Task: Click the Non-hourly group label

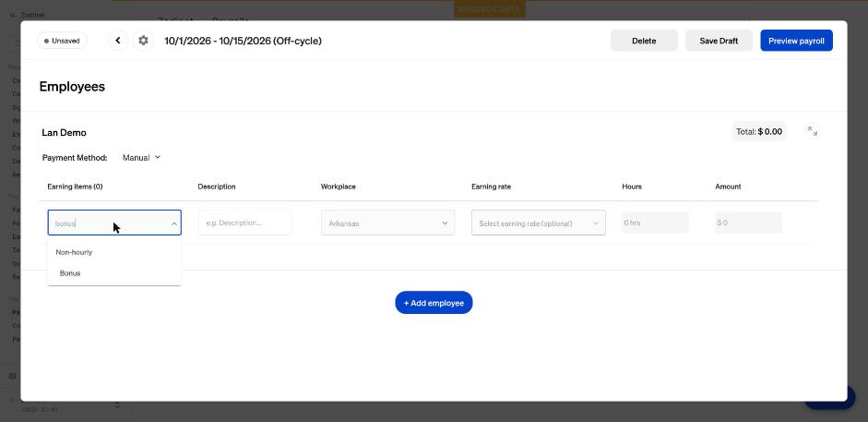Action: point(74,252)
